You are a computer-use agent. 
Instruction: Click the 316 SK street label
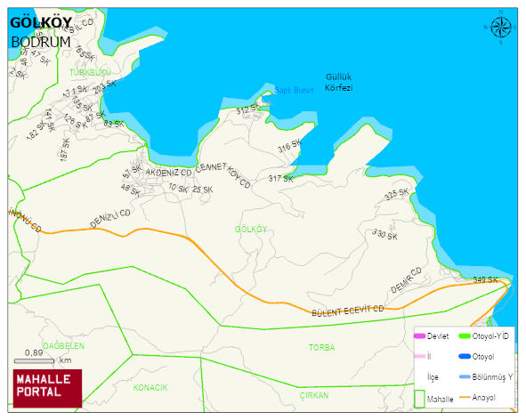pos(289,146)
